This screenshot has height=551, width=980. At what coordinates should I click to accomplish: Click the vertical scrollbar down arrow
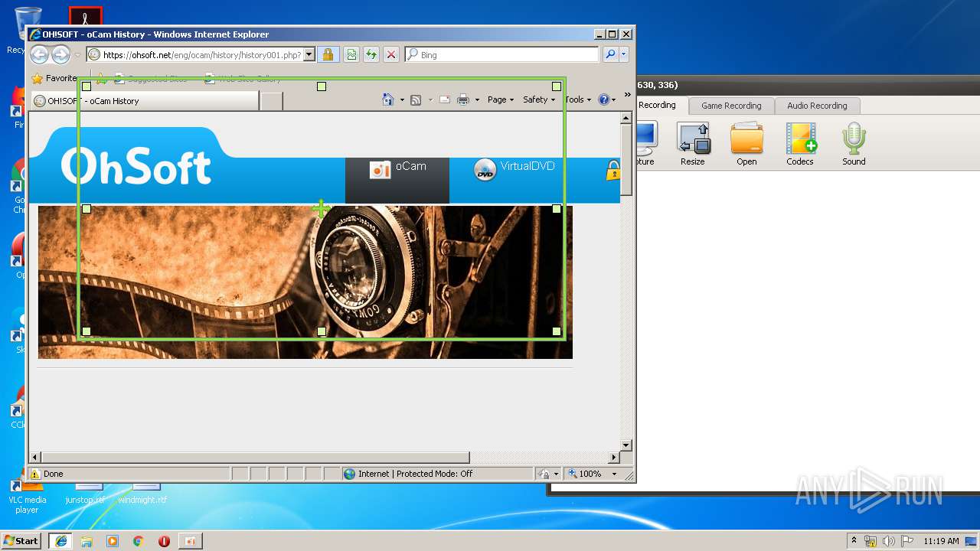tap(626, 445)
